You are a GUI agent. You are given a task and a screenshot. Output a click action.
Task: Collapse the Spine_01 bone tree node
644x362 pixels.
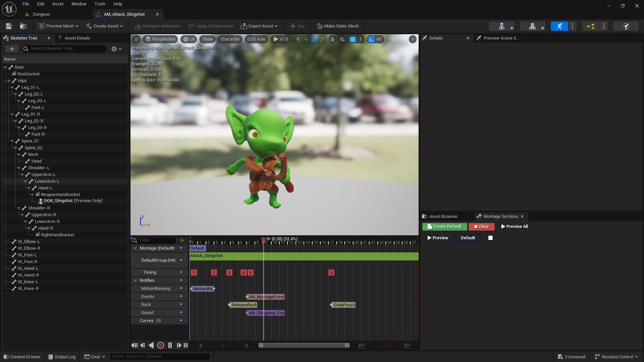(x=12, y=141)
